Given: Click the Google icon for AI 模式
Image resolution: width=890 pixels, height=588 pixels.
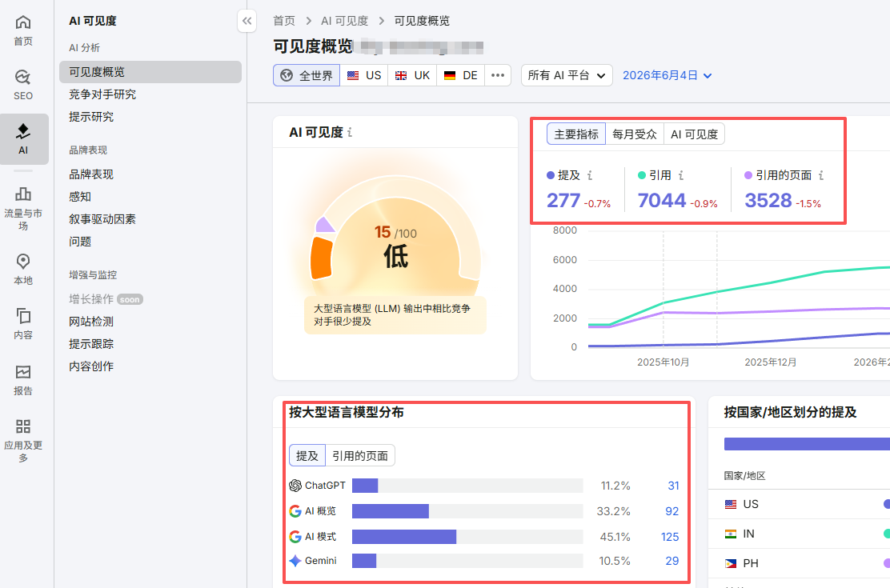Looking at the screenshot, I should coord(295,537).
